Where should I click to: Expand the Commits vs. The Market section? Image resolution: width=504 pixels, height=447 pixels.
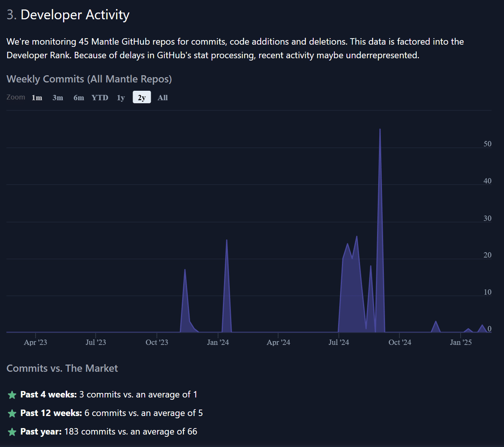click(62, 368)
